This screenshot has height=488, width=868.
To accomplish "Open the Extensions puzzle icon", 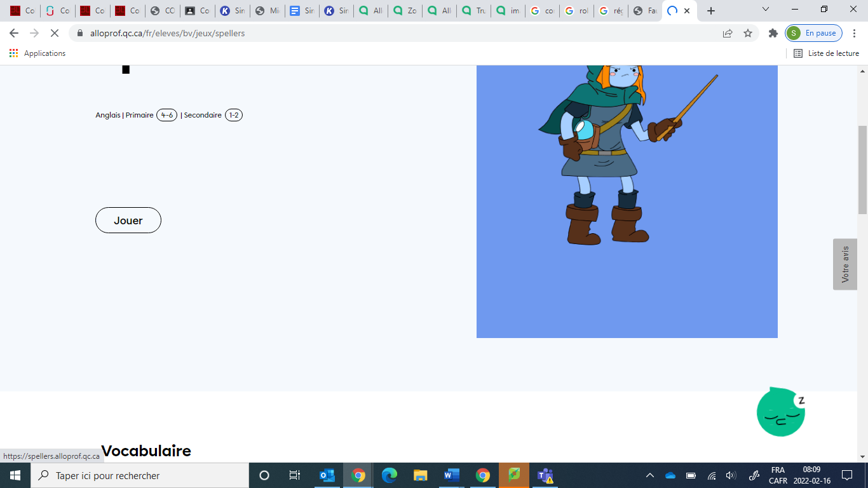I will (773, 33).
